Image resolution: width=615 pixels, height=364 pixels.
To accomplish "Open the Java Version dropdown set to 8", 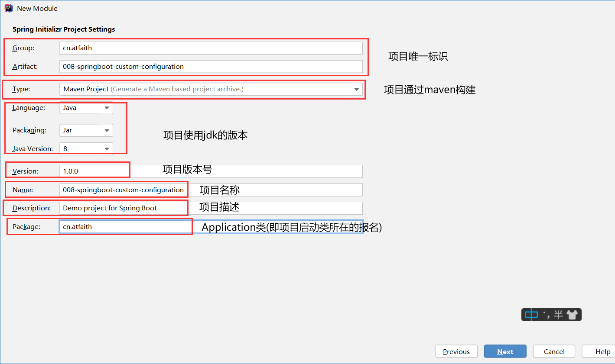I will [x=86, y=148].
